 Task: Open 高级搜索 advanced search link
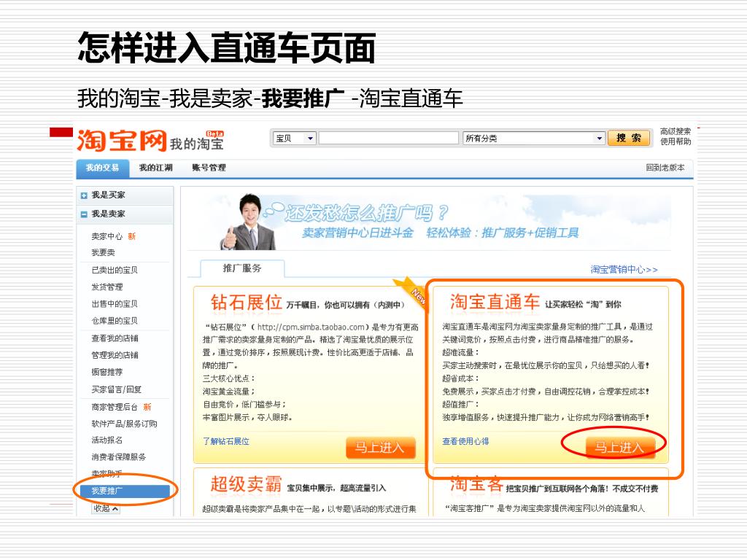point(676,131)
